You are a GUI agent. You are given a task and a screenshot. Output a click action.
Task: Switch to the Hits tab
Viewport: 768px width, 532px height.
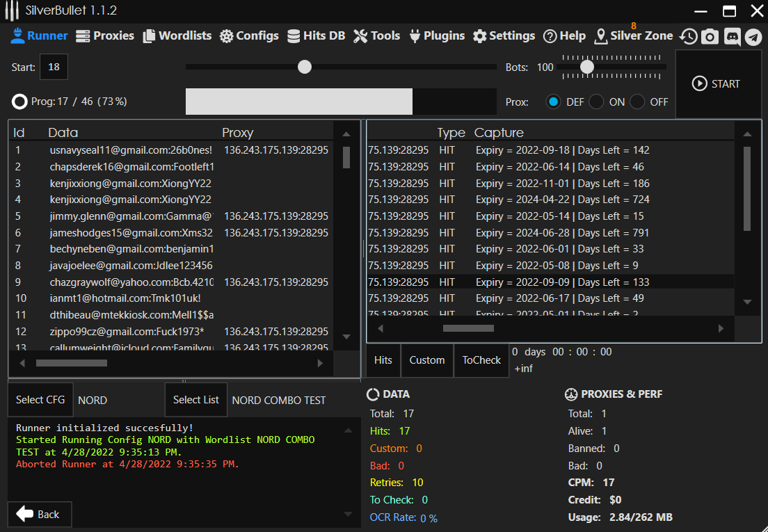[383, 360]
